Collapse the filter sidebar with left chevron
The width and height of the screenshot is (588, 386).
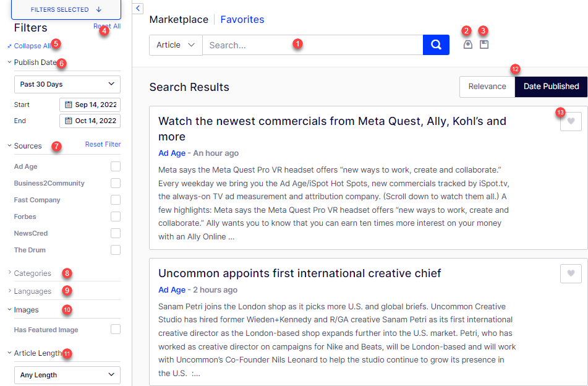tap(138, 8)
